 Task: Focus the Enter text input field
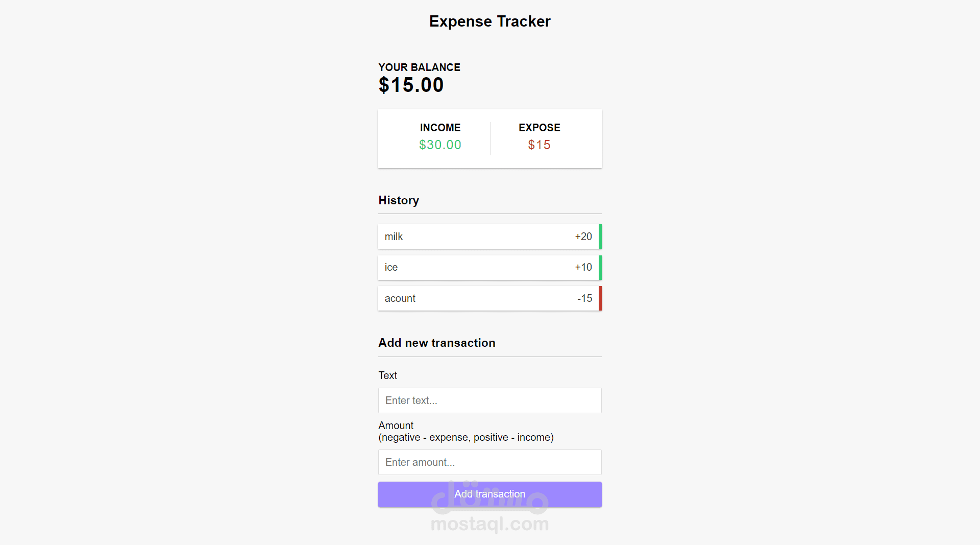coord(489,400)
